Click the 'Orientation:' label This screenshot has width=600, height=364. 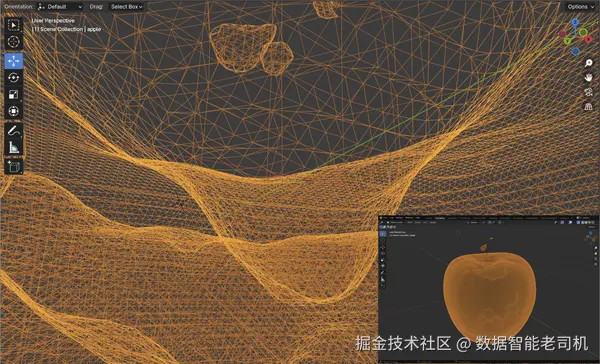[19, 7]
